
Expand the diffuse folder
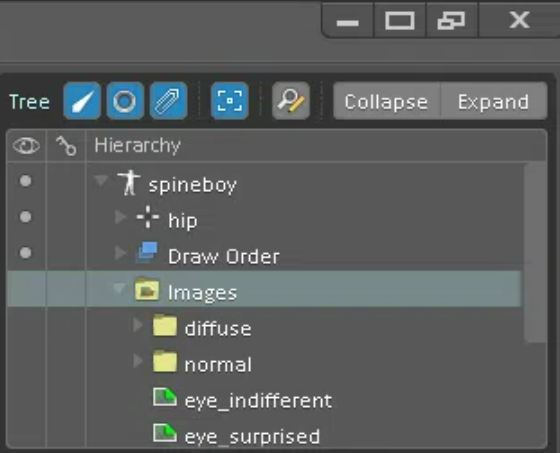point(138,325)
